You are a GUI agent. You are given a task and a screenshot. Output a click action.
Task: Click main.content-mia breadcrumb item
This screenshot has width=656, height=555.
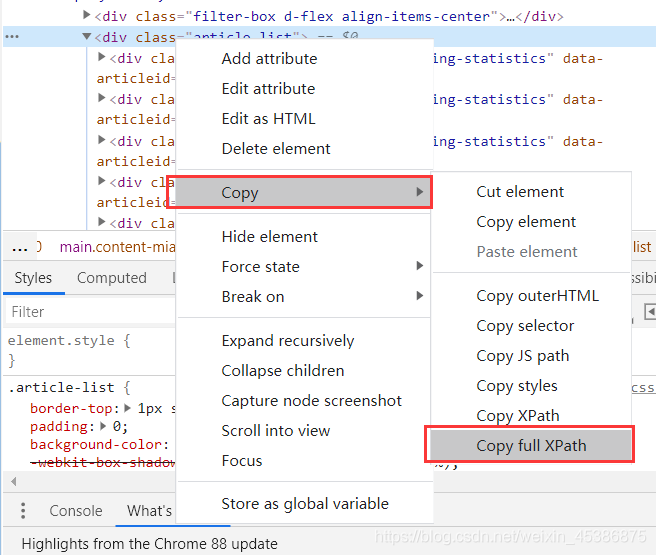(118, 247)
